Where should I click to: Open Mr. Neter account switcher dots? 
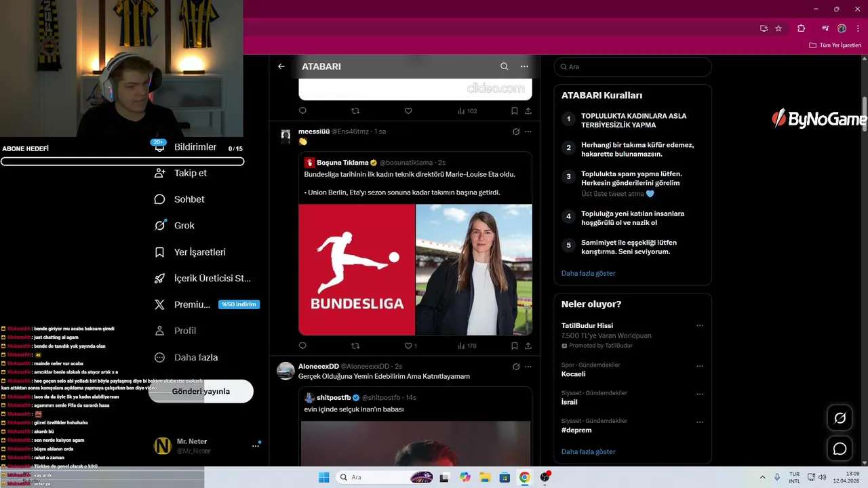tap(256, 446)
